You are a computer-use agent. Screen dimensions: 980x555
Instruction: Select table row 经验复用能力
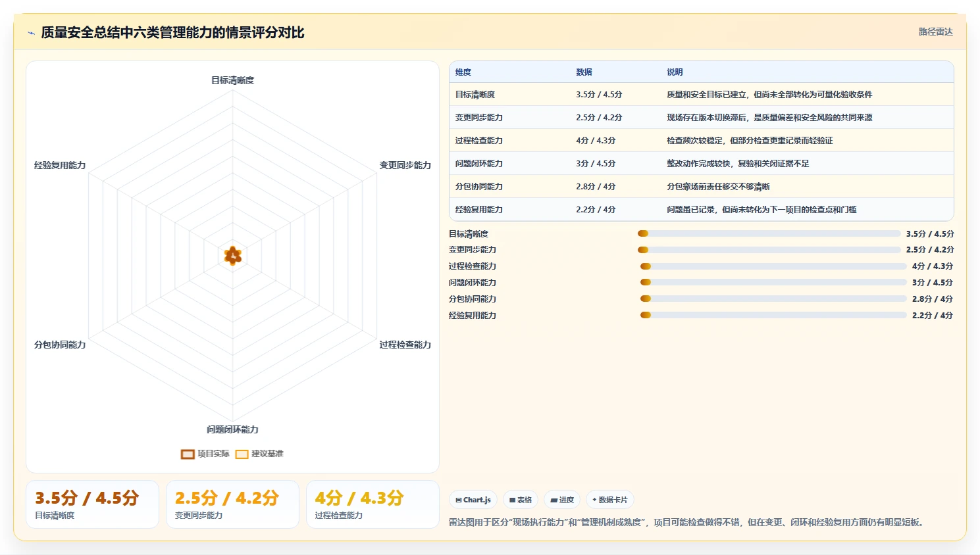tap(701, 209)
